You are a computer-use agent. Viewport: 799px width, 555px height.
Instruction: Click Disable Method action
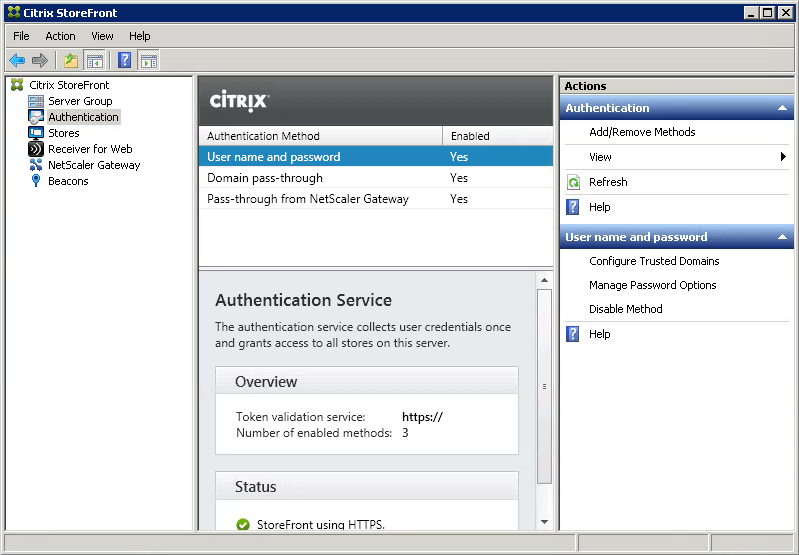coord(625,309)
